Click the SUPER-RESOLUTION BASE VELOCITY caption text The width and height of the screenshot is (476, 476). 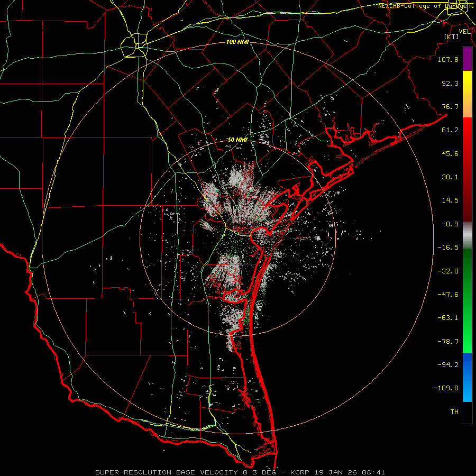point(167,472)
